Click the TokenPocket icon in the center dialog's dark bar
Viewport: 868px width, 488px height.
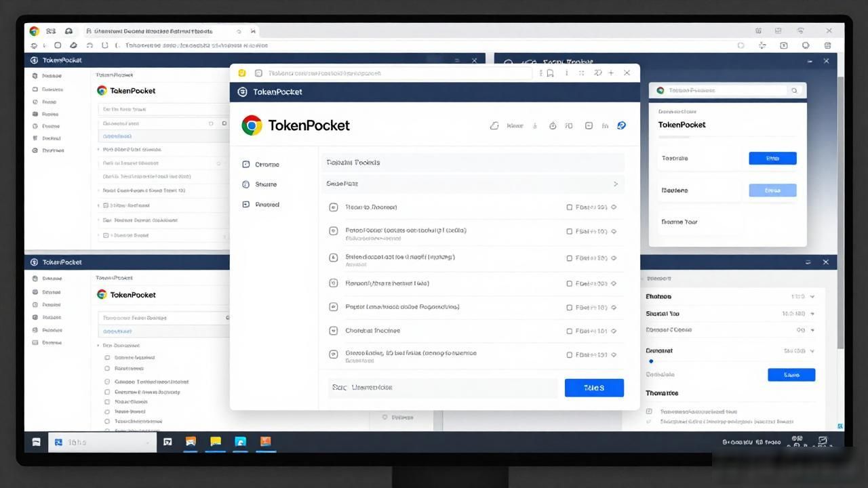[x=243, y=92]
